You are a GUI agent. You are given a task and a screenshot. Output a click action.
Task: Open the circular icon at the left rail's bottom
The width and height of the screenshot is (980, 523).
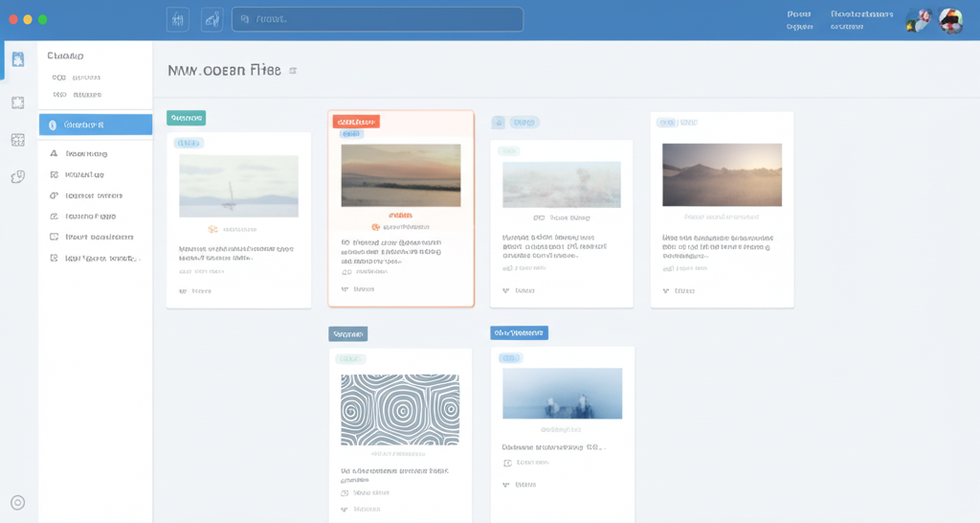pyautogui.click(x=18, y=502)
